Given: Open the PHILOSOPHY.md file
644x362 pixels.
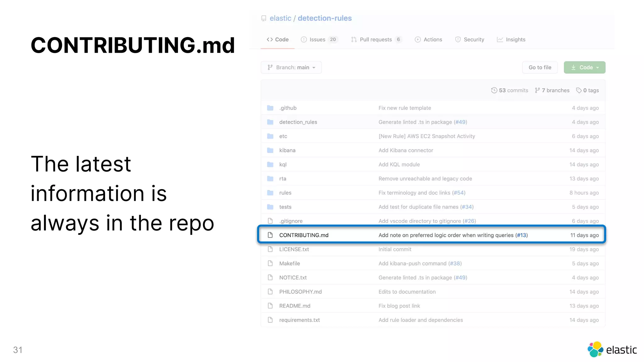Looking at the screenshot, I should [x=300, y=292].
